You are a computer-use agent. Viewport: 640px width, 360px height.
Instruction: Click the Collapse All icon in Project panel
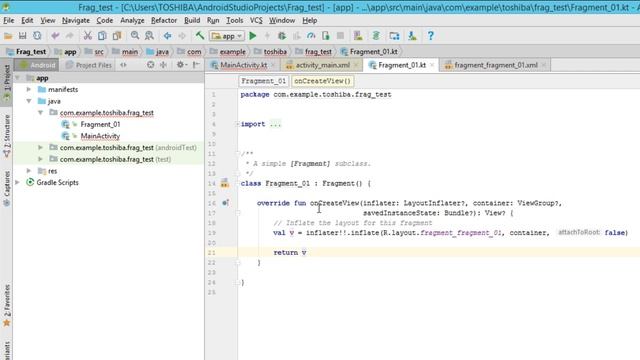pos(164,65)
